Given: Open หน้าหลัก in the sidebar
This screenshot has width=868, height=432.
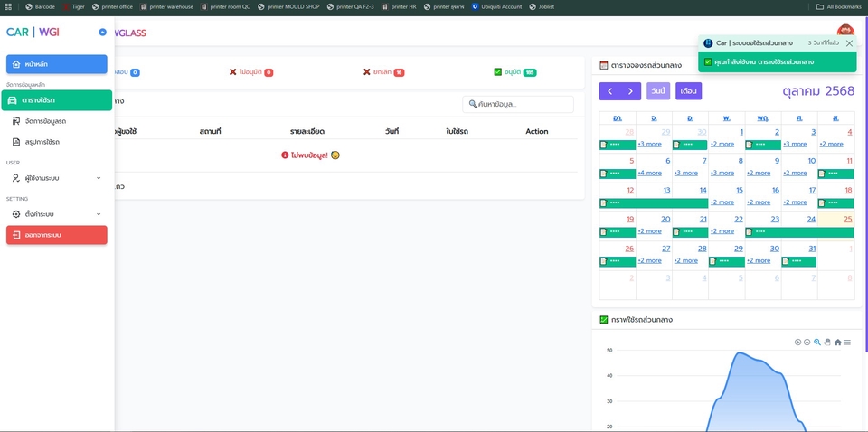Looking at the screenshot, I should (x=56, y=64).
